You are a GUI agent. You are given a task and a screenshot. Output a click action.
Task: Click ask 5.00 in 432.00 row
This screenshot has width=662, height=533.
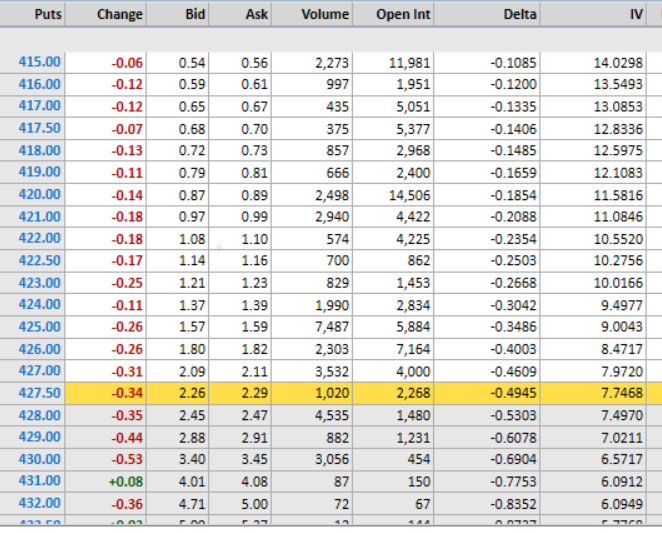254,504
